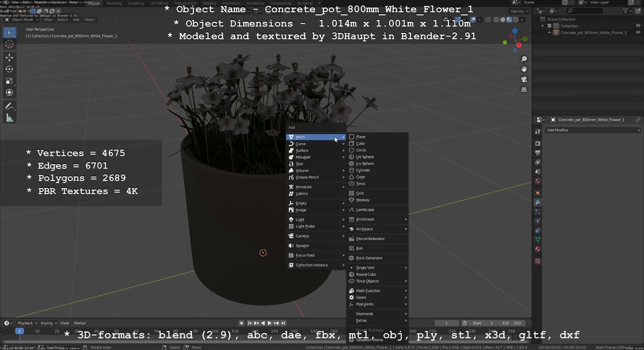Open the Light submenu in Add menu

pyautogui.click(x=316, y=220)
